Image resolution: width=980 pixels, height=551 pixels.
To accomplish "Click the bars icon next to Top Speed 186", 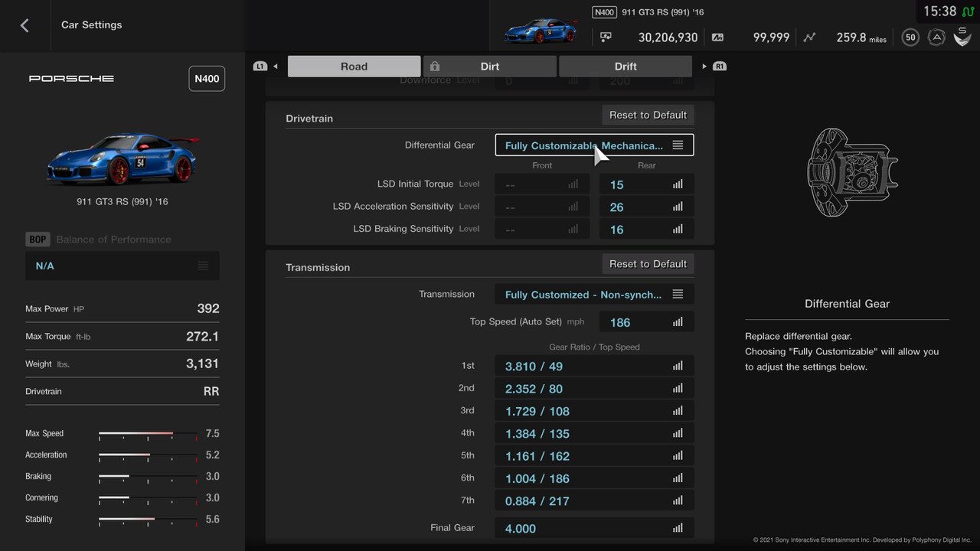I will pyautogui.click(x=678, y=322).
